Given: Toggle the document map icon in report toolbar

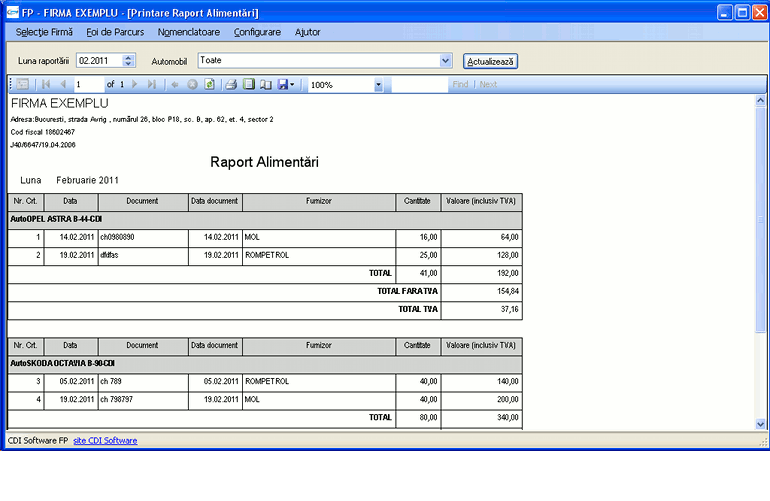Looking at the screenshot, I should pyautogui.click(x=23, y=84).
